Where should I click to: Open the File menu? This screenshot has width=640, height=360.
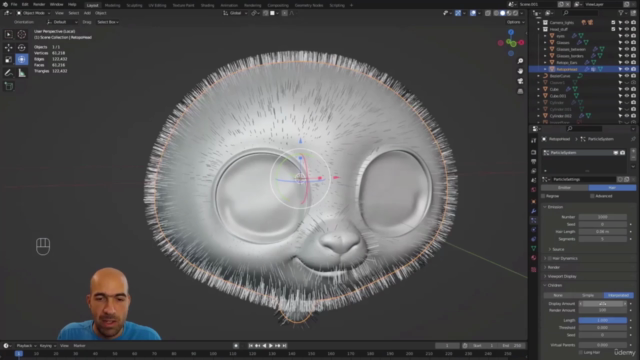pos(14,4)
